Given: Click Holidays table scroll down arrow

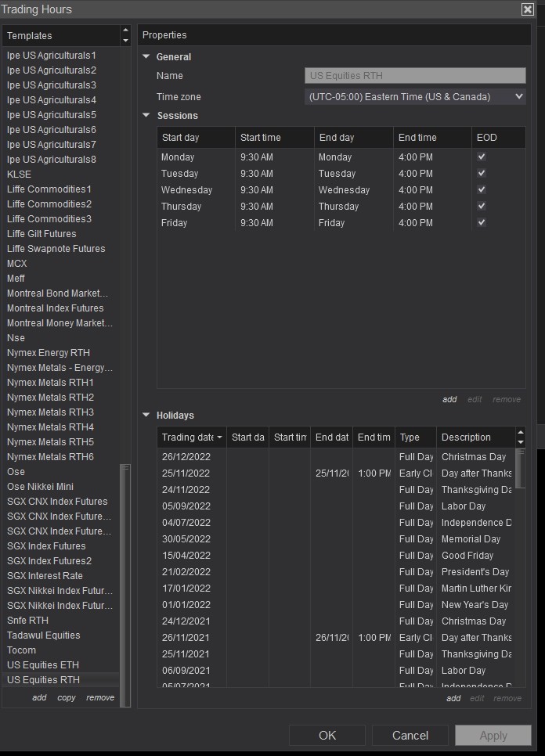Looking at the screenshot, I should [x=521, y=442].
